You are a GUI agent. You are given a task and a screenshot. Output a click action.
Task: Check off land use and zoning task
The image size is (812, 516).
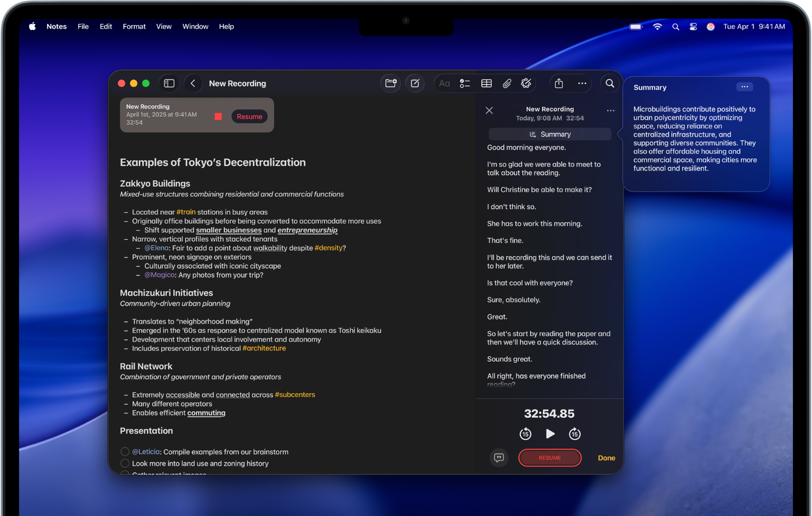[x=125, y=463]
